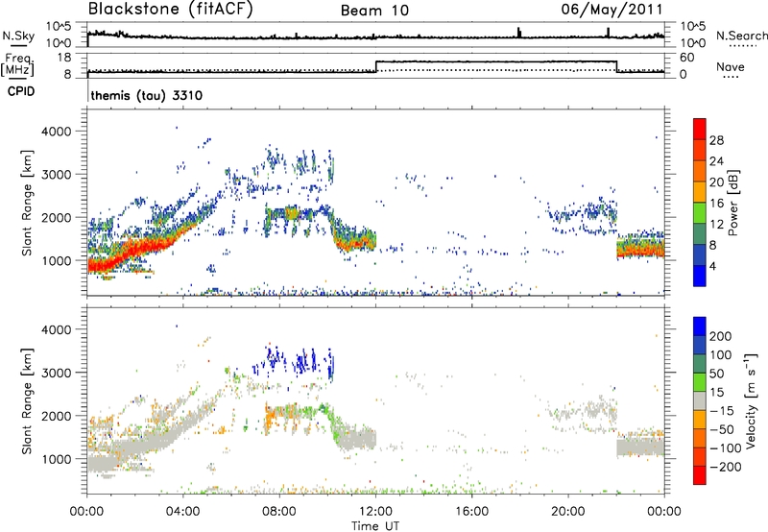Click the 'Nave' legend label
Screen dimensions: 768x532
[731, 66]
